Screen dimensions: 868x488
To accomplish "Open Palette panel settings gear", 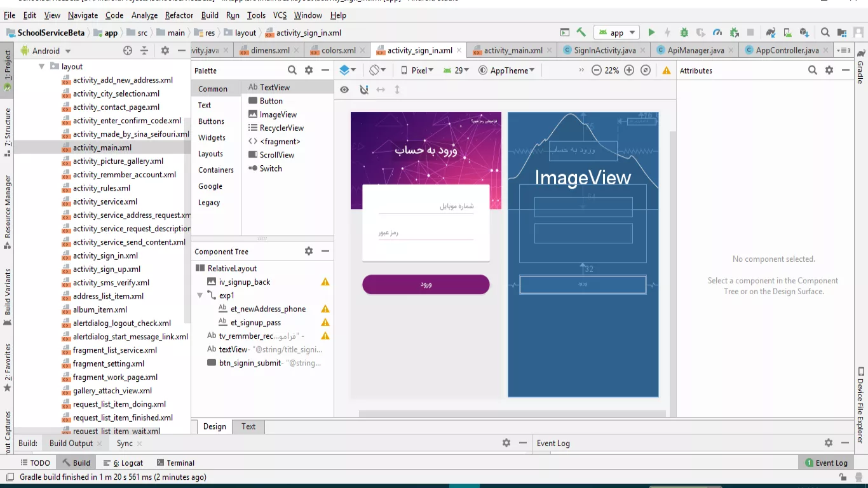I will 309,71.
